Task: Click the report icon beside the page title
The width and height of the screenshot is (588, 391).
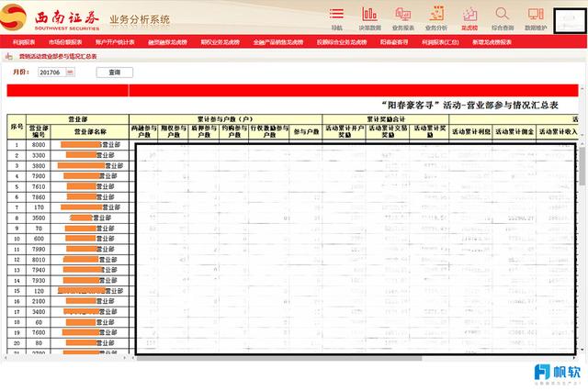Action: [x=8, y=56]
